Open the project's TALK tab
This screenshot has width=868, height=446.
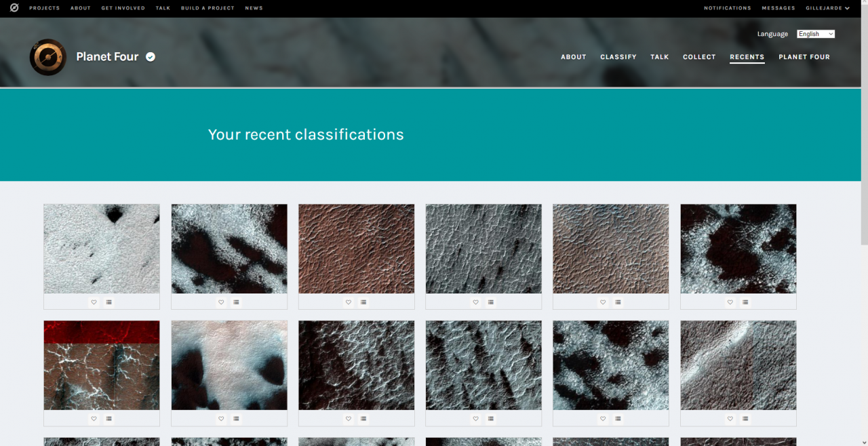pyautogui.click(x=660, y=57)
